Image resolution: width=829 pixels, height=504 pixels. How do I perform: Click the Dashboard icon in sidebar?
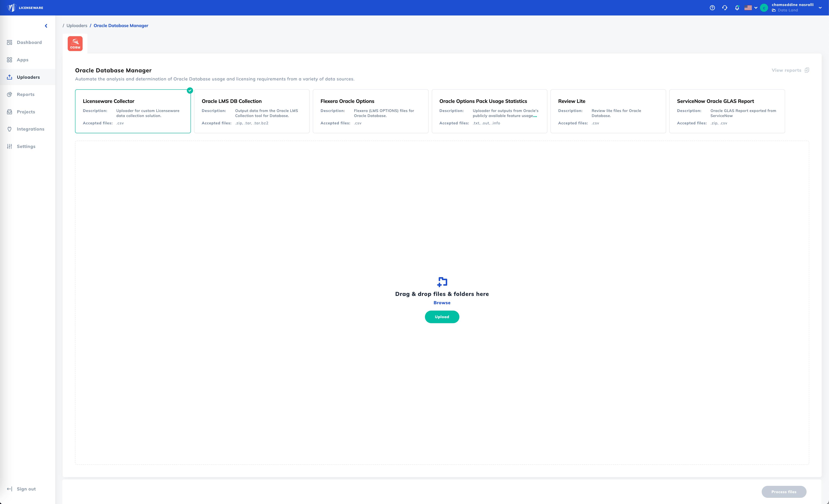[x=9, y=42]
